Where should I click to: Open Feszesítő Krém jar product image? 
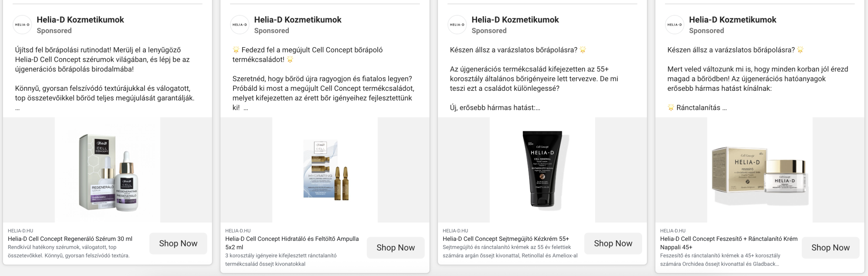[760, 170]
